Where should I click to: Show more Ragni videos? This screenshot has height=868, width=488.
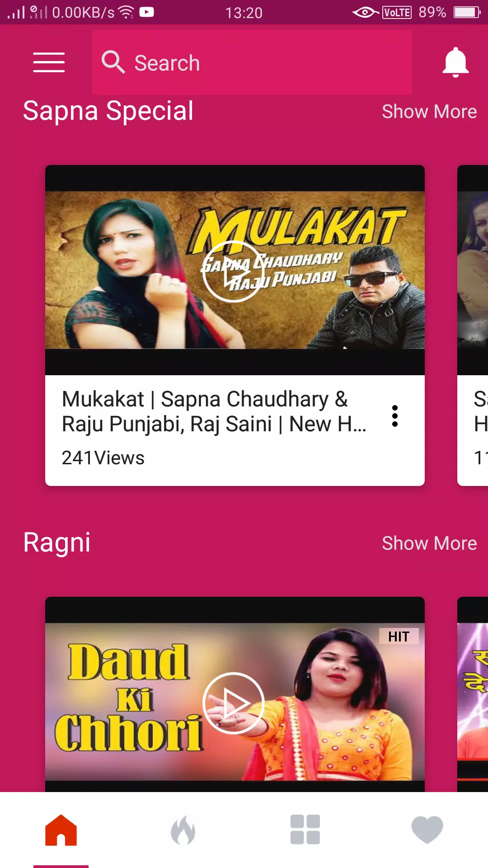tap(429, 543)
